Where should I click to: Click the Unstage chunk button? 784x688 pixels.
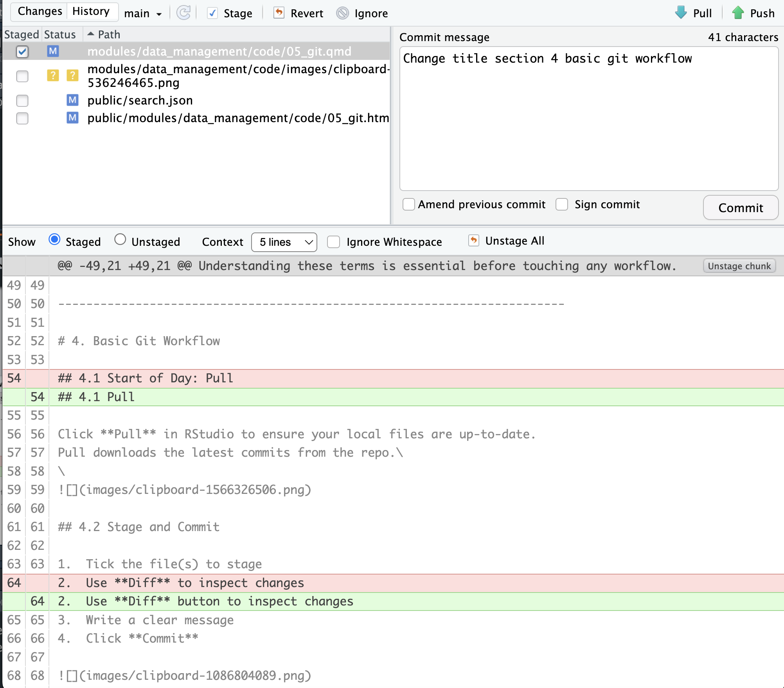739,266
